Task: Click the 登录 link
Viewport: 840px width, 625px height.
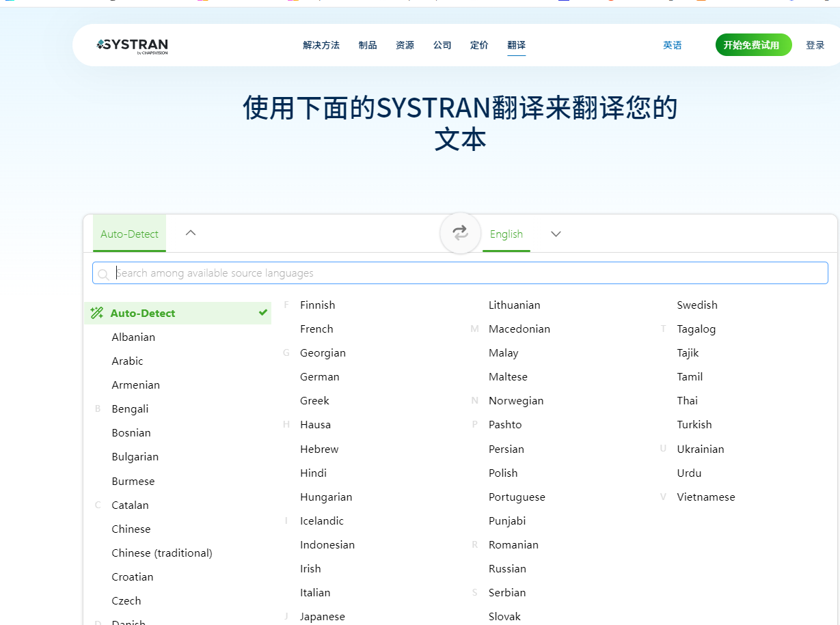Action: click(815, 45)
